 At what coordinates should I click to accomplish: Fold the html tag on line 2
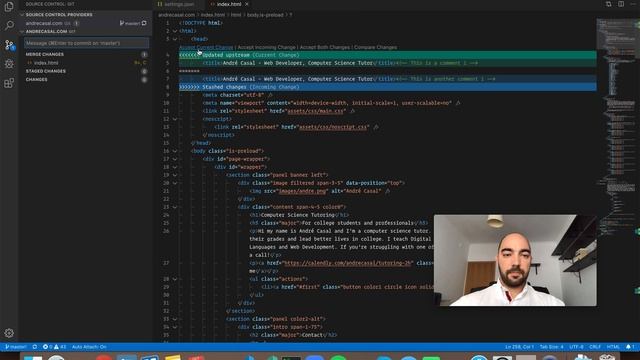(175, 31)
